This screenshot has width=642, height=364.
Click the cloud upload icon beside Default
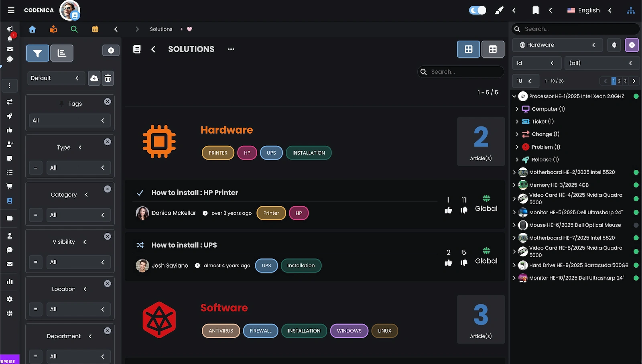coord(94,78)
